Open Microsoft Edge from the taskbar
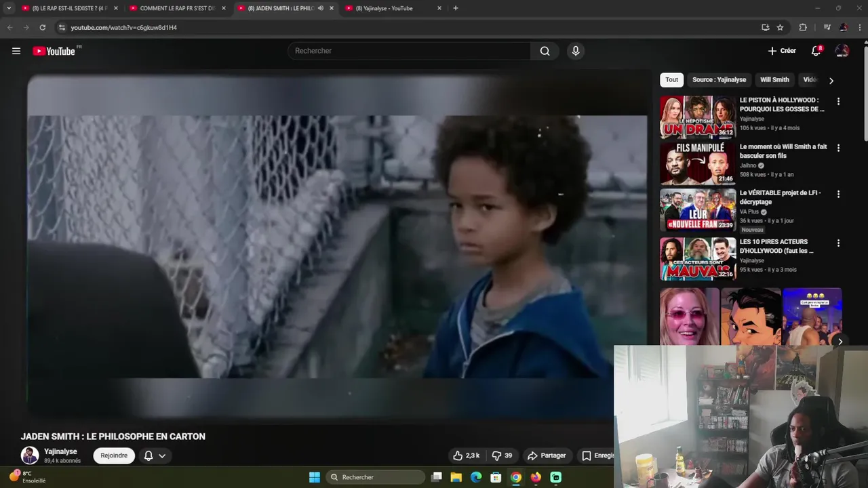Screen dimensions: 868x488 tap(476, 477)
